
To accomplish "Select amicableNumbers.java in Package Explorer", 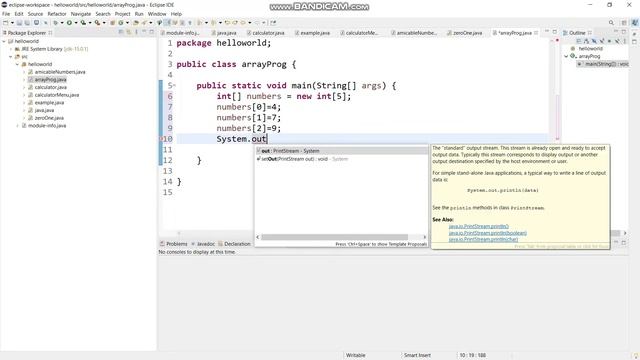I will (x=60, y=72).
